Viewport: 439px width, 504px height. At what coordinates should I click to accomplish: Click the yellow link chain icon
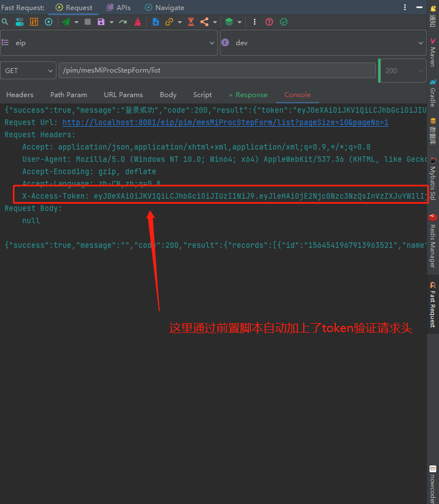[169, 22]
